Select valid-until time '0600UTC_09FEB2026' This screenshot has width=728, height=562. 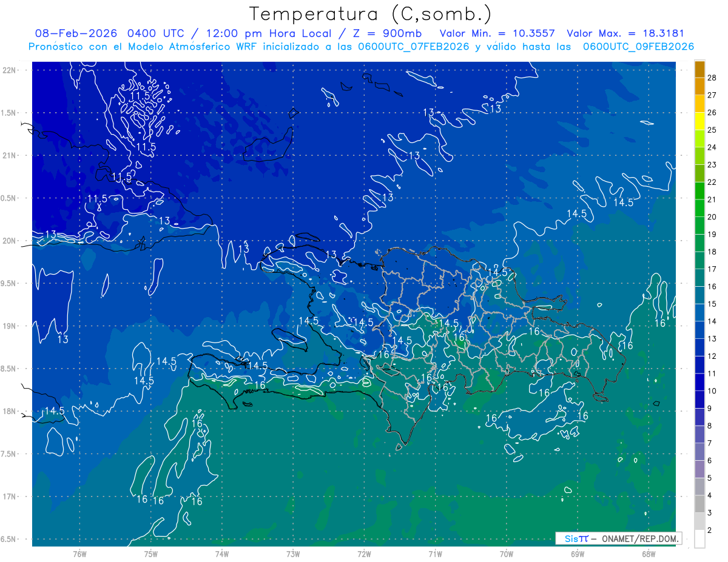tap(638, 47)
